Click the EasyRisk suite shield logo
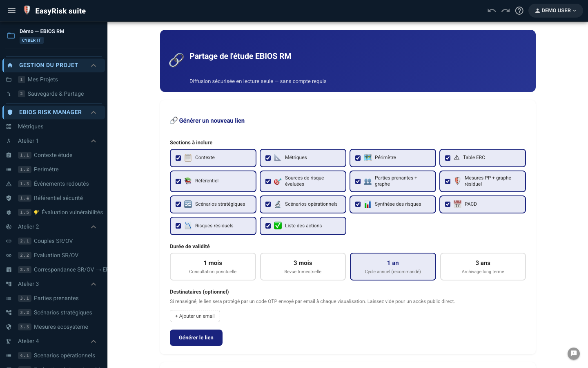The width and height of the screenshot is (588, 368). 27,10
